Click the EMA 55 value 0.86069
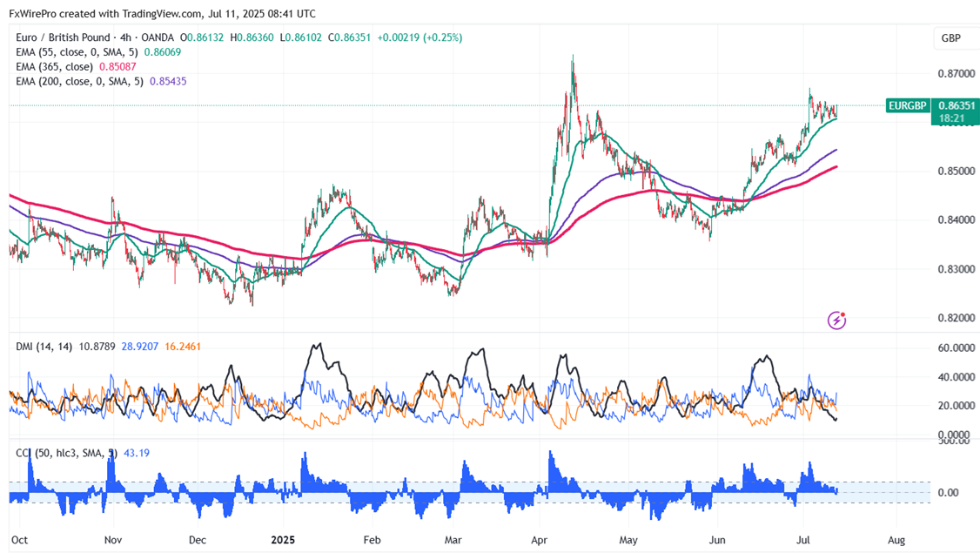Viewport: 980px width, 553px height. tap(163, 52)
